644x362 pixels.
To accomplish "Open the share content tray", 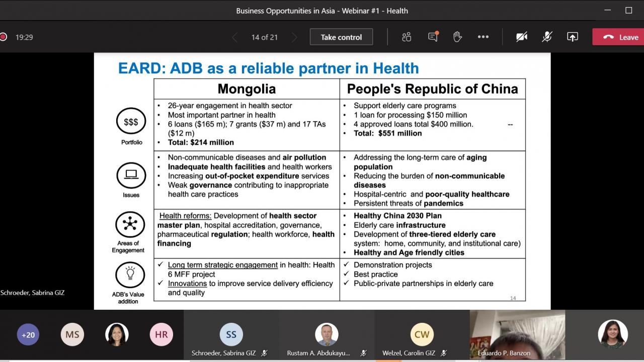I will pos(573,37).
